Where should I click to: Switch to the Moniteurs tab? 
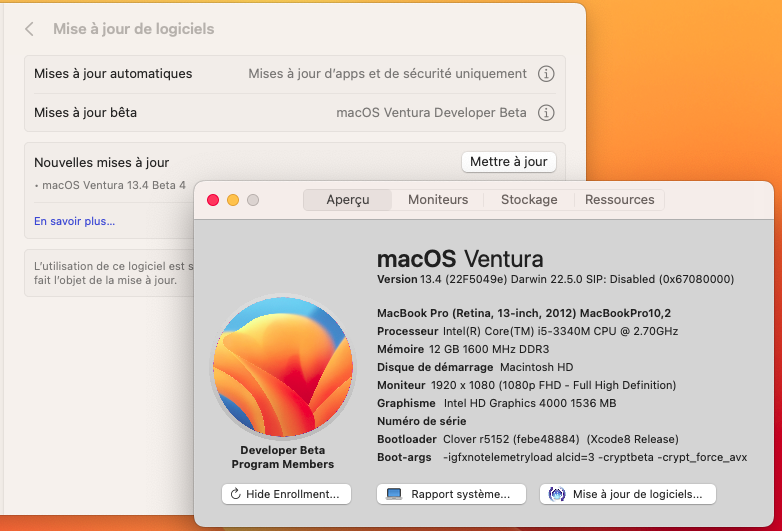(438, 200)
